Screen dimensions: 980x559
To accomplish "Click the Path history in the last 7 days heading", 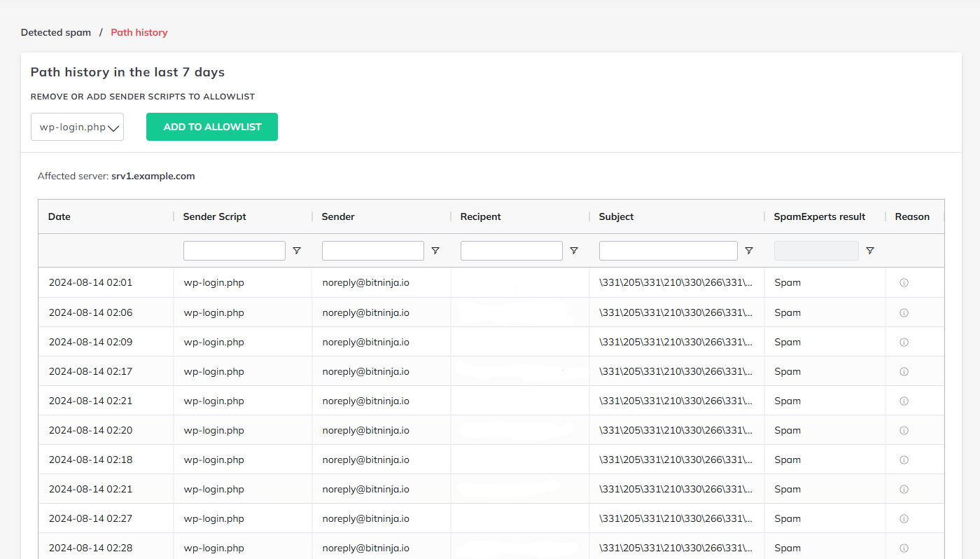I will coord(127,72).
